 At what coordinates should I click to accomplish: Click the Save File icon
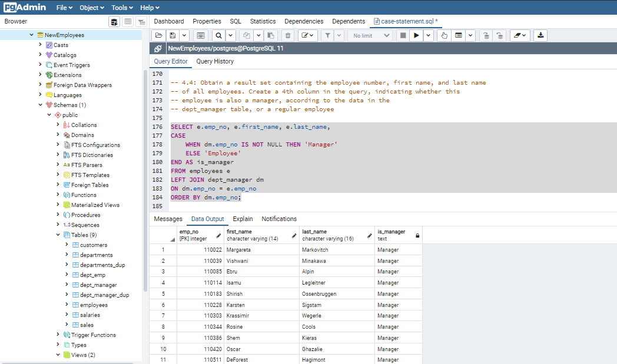coord(173,36)
